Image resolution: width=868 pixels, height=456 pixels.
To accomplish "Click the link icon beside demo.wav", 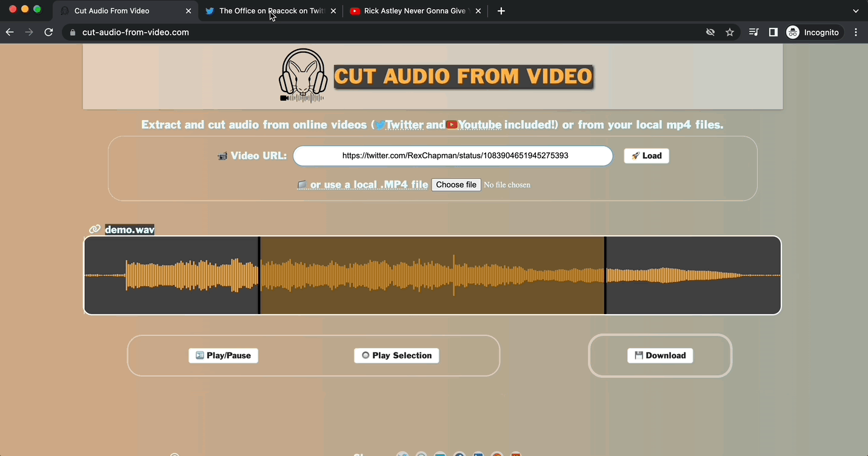I will [x=95, y=229].
